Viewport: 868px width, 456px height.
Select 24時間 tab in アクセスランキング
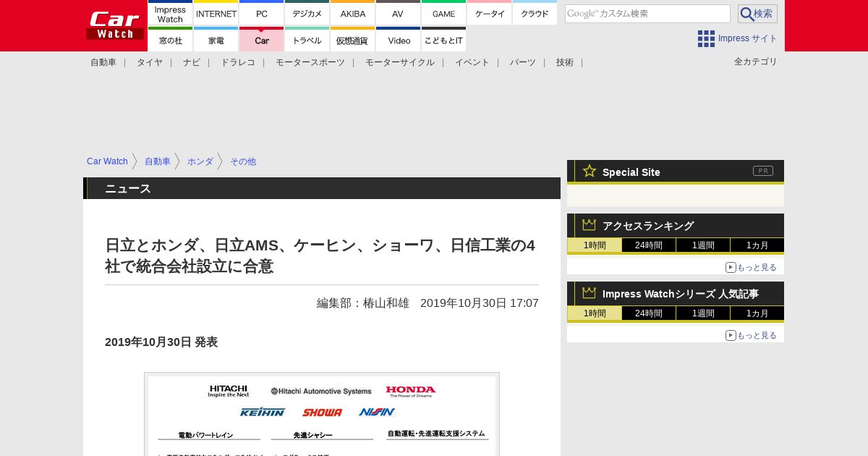pos(649,245)
